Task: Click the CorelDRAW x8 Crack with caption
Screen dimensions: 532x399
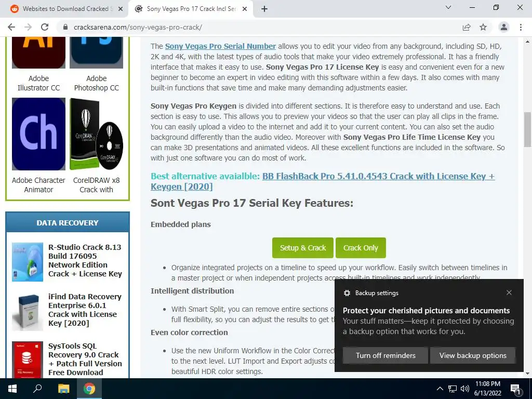Action: pos(96,185)
